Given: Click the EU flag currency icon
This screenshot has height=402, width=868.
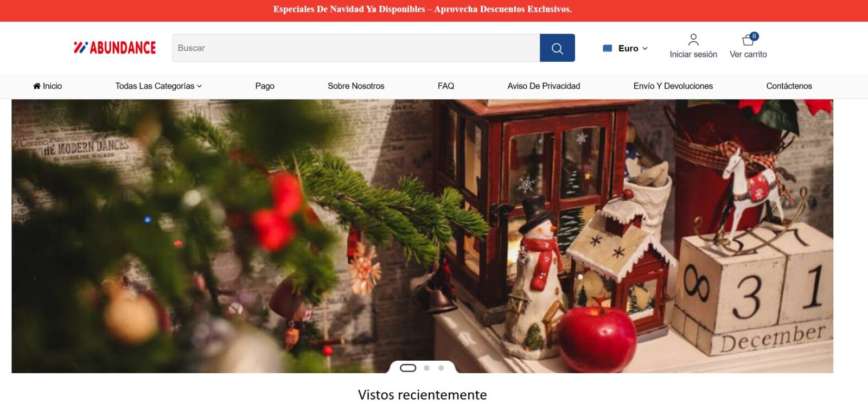Looking at the screenshot, I should click(608, 48).
